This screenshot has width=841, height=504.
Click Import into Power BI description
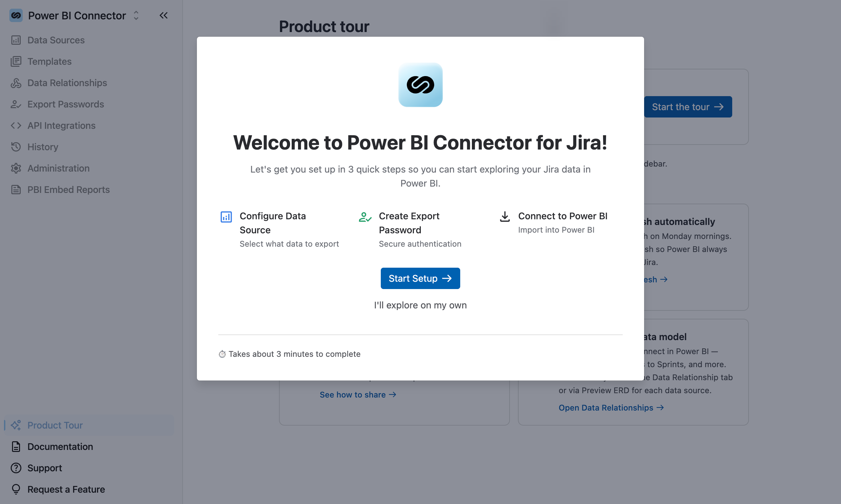click(x=556, y=230)
